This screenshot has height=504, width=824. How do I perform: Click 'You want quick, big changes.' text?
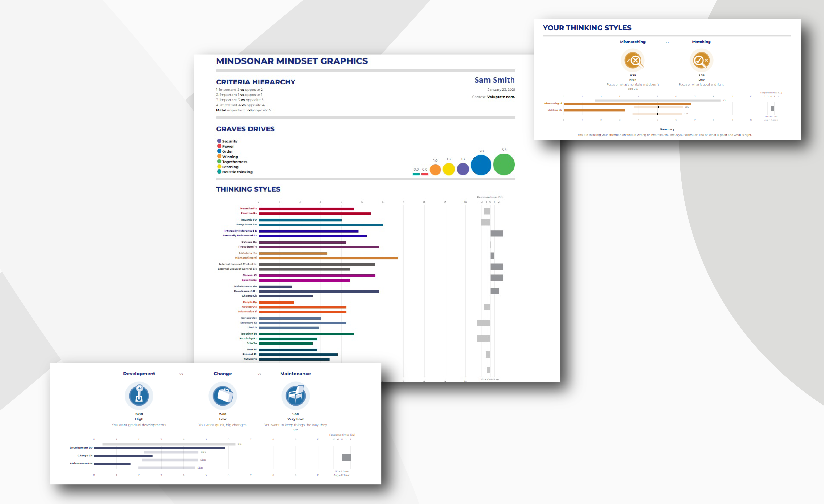tap(223, 425)
